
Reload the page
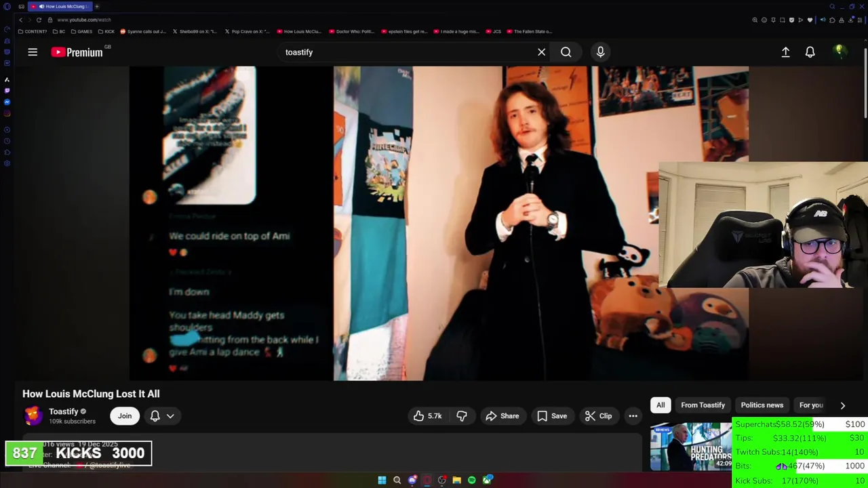point(39,20)
